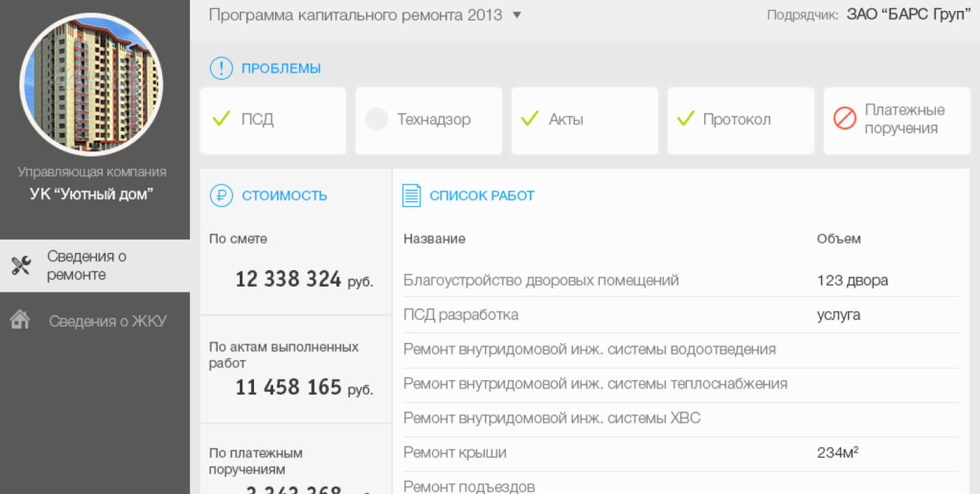The image size is (980, 494).
Task: Click the 'Объем' column header
Action: [x=839, y=239]
